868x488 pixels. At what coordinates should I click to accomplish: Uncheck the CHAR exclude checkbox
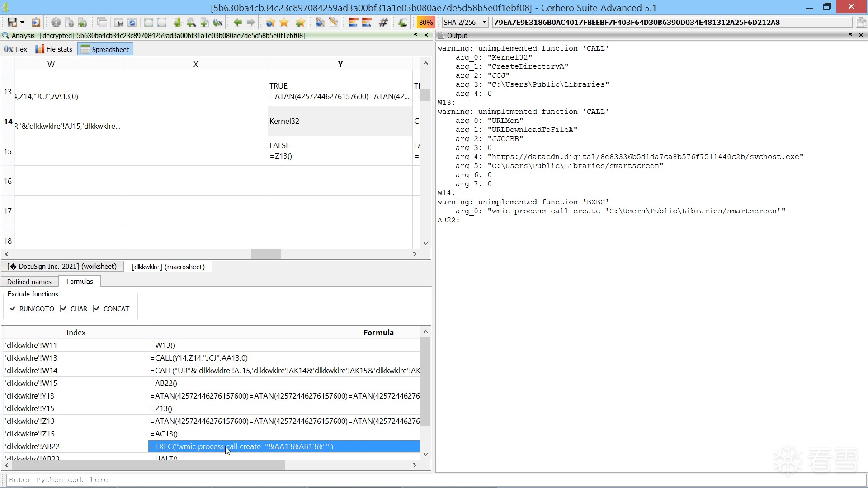pos(64,309)
